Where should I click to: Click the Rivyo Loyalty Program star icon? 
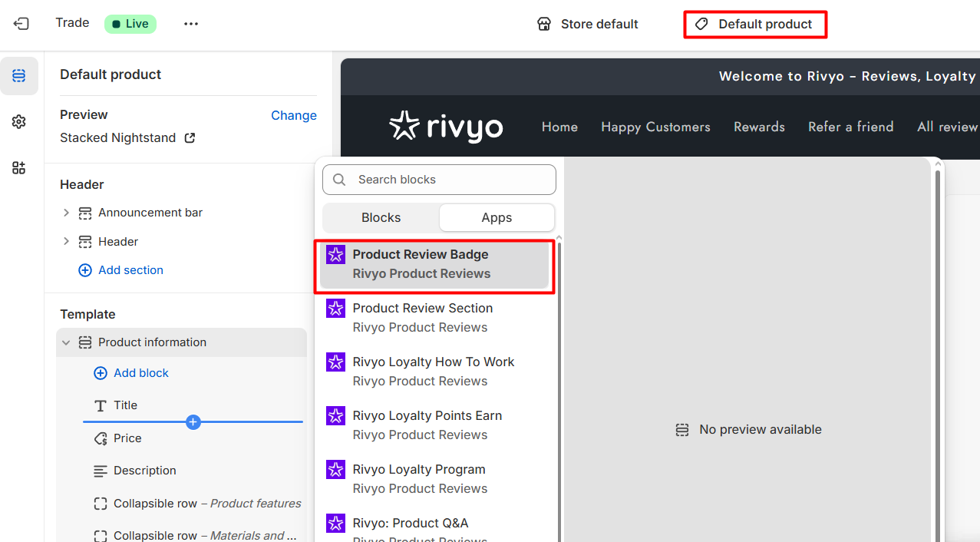pos(335,470)
